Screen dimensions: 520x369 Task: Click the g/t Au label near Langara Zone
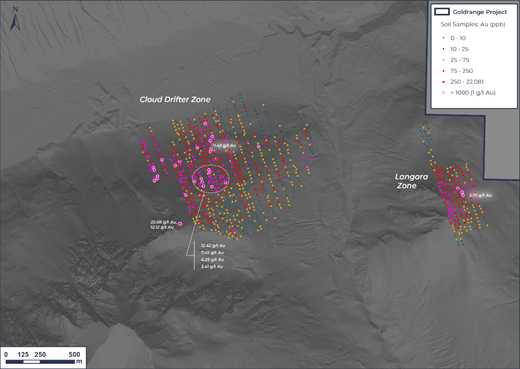(x=480, y=195)
